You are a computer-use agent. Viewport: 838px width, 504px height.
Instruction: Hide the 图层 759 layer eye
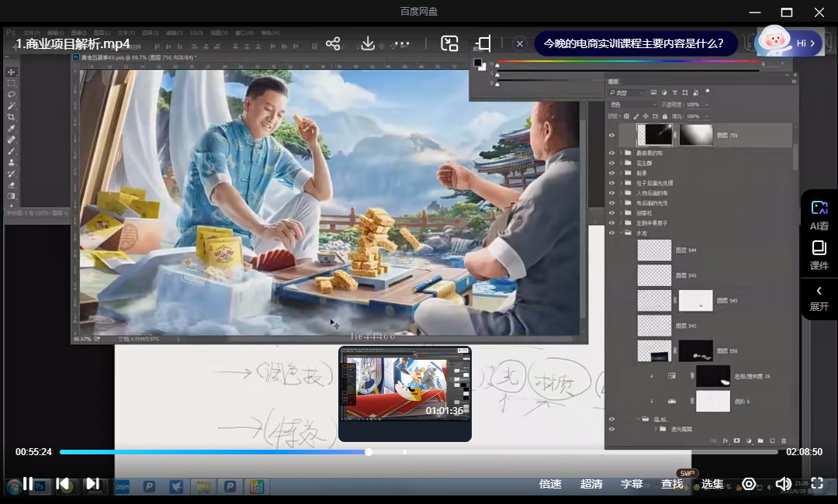point(612,135)
